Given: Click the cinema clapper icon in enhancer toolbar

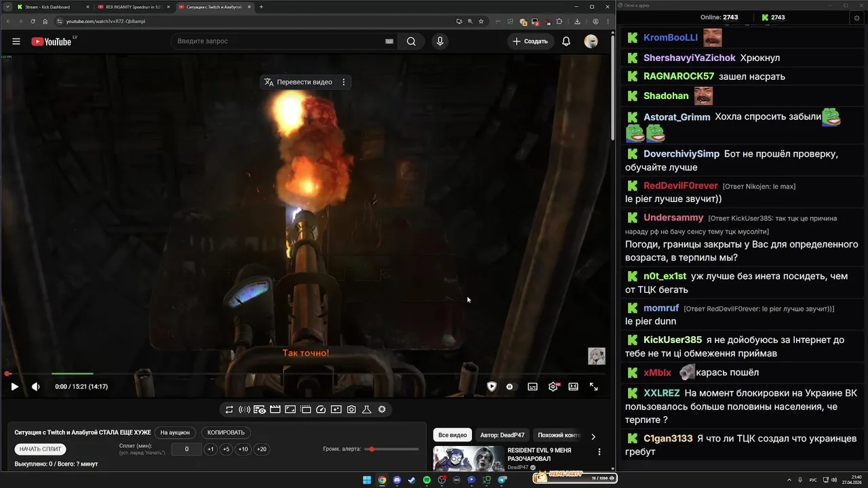Looking at the screenshot, I should click(275, 409).
